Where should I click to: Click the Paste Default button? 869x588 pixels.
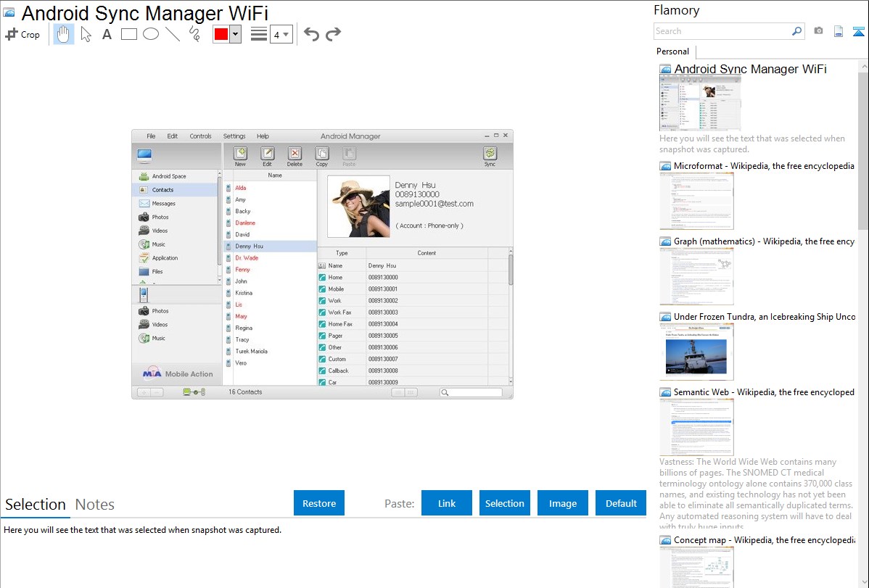(621, 503)
